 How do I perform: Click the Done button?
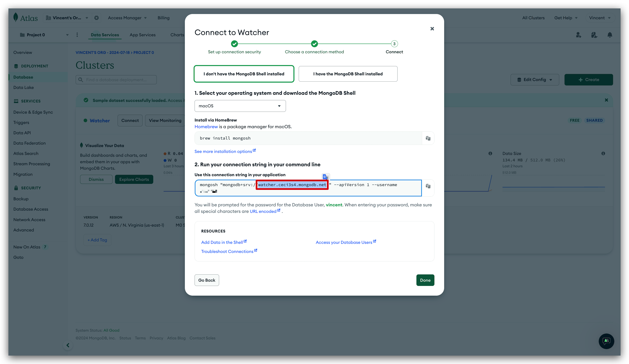click(425, 280)
